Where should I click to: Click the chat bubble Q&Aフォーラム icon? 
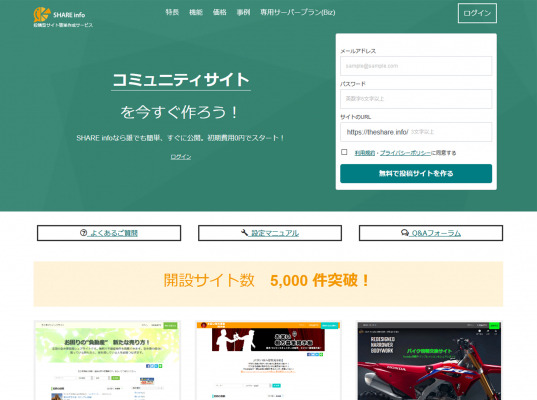(405, 233)
